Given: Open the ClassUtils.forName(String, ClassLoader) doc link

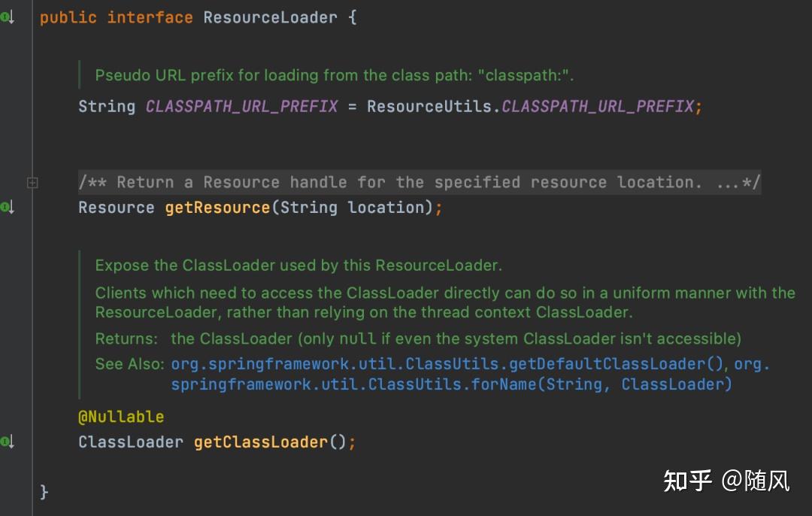Looking at the screenshot, I should click(451, 384).
